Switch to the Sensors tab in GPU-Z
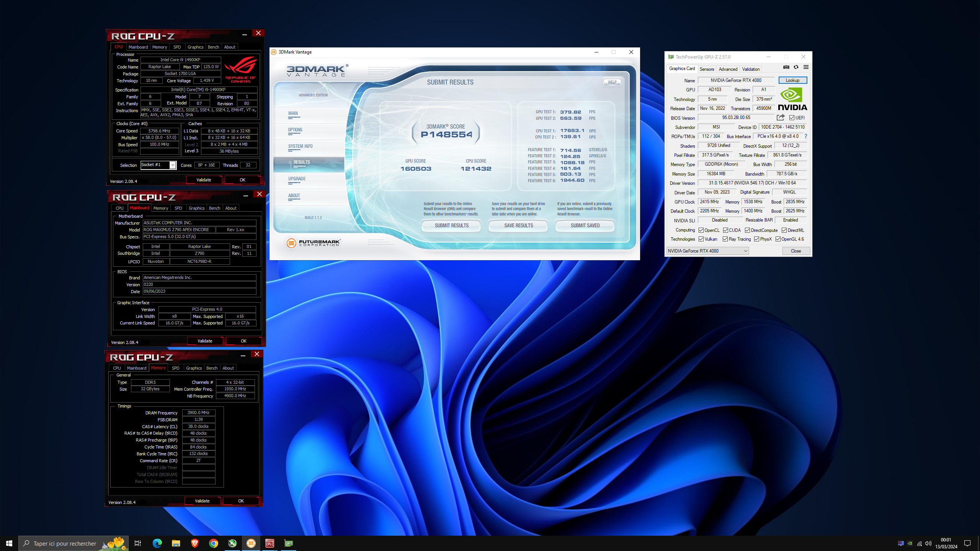980x551 pixels. click(707, 69)
